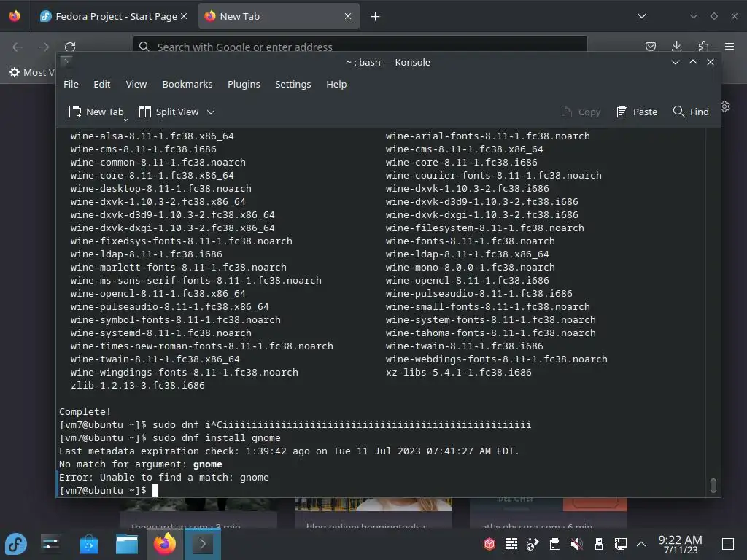Open Konsole Settings menu

point(293,85)
